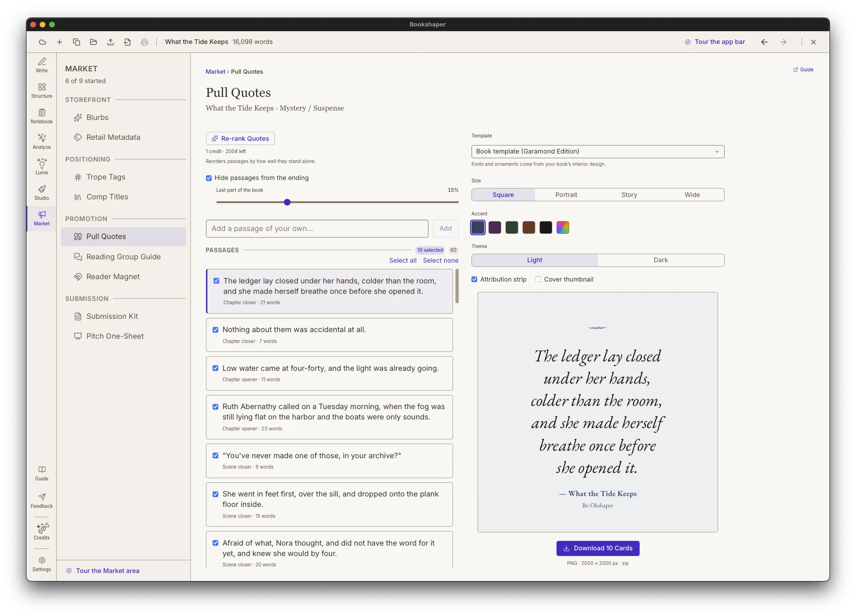Image resolution: width=856 pixels, height=616 pixels.
Task: Open Guide in left sidebar
Action: pos(42,473)
